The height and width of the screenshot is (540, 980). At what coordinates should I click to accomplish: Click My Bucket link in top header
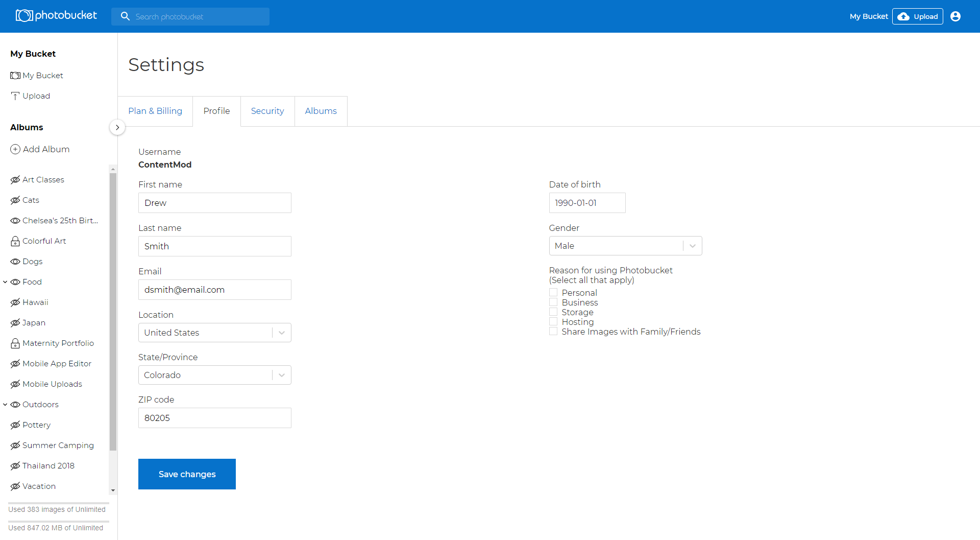click(869, 16)
